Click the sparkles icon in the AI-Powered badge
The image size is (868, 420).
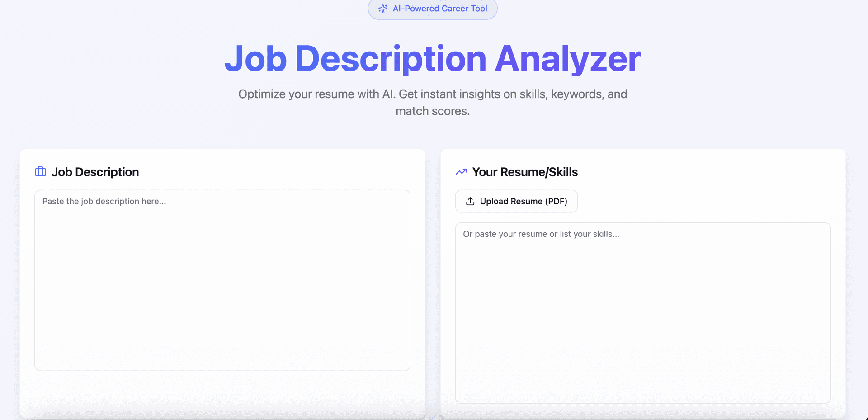(x=383, y=8)
